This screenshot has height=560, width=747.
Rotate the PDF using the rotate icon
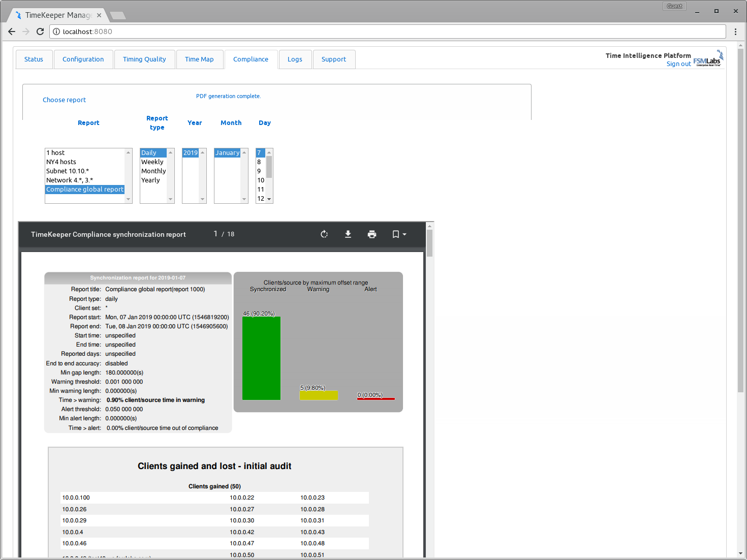pos(324,234)
